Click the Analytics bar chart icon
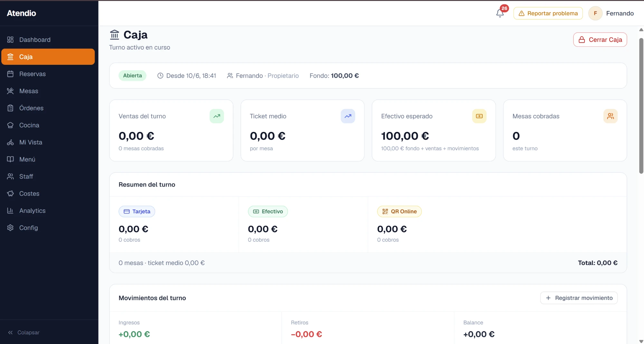Image resolution: width=644 pixels, height=344 pixels. point(10,211)
